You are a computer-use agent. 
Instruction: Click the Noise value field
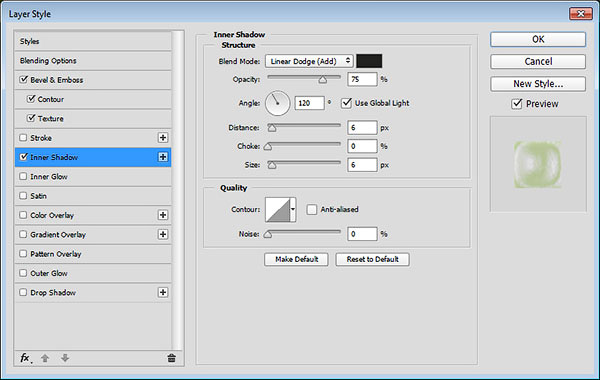362,234
